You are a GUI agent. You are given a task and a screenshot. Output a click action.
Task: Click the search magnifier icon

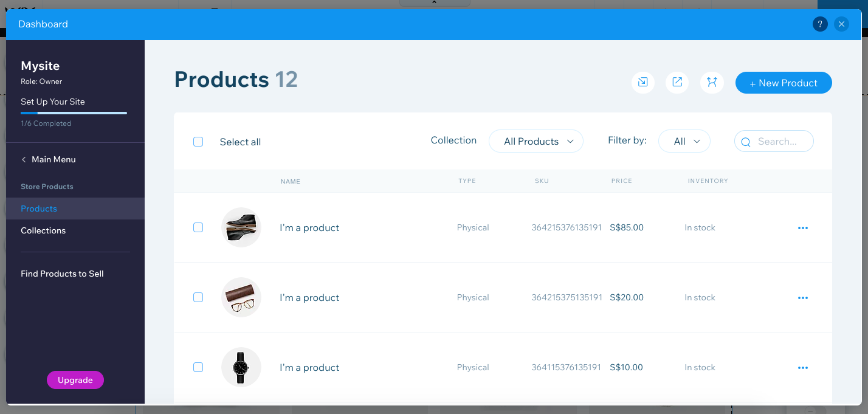point(746,141)
